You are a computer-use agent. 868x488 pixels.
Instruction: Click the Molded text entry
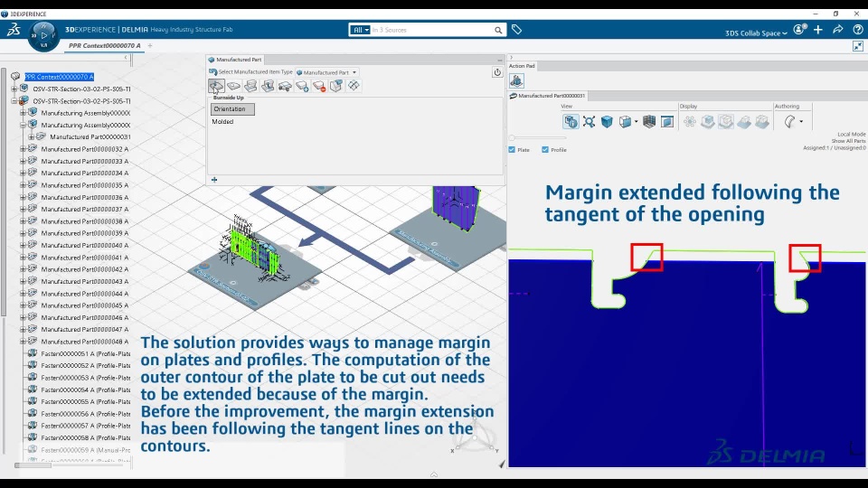coord(222,122)
